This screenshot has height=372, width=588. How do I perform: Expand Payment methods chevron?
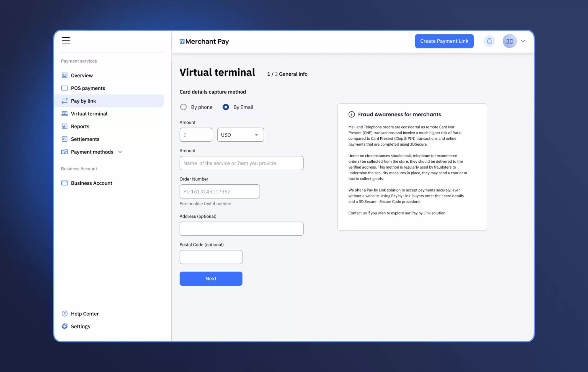point(120,152)
